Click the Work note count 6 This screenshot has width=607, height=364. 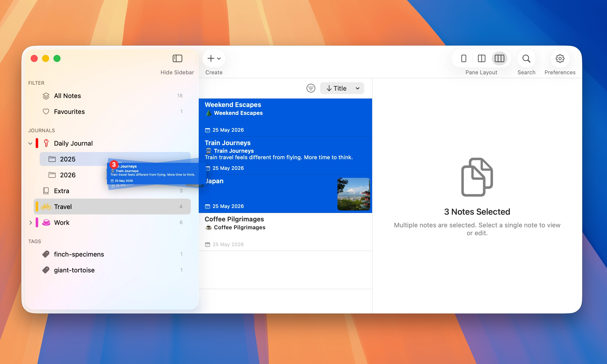click(181, 222)
